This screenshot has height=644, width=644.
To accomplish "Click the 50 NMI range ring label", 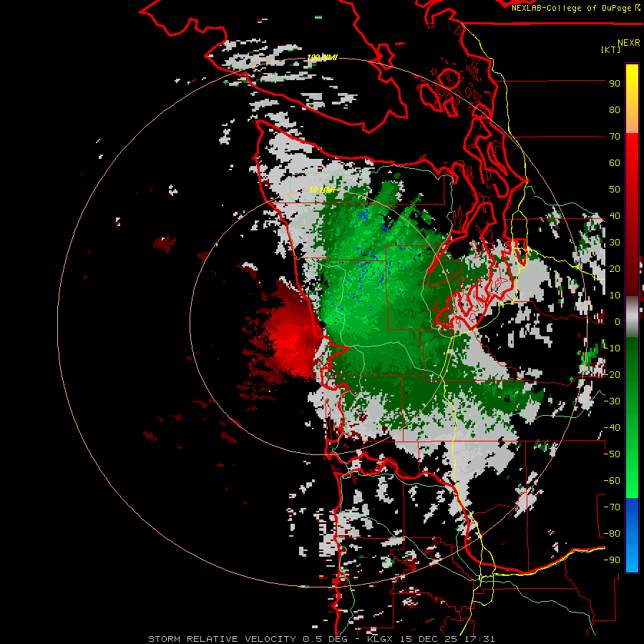I will pyautogui.click(x=322, y=190).
